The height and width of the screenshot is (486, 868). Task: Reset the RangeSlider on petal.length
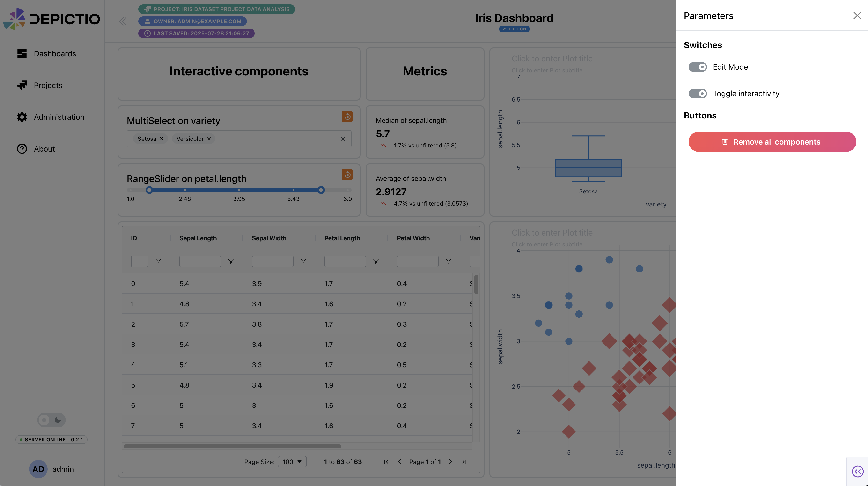point(347,175)
